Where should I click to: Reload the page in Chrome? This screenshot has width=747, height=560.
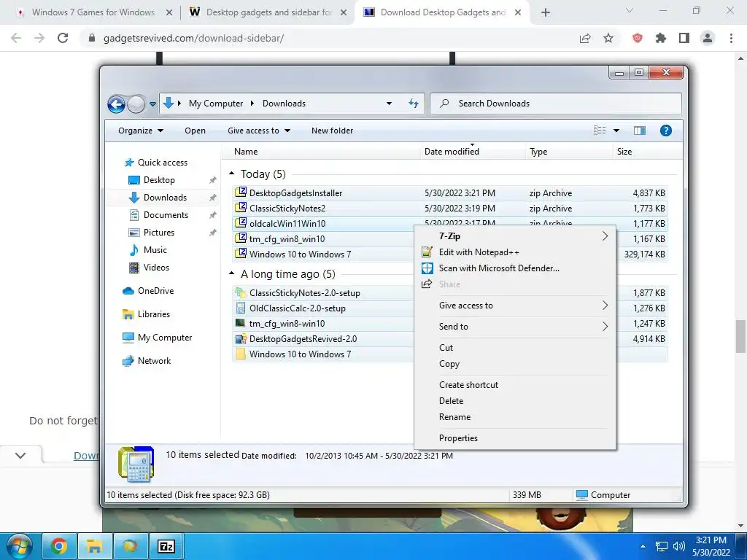point(63,38)
